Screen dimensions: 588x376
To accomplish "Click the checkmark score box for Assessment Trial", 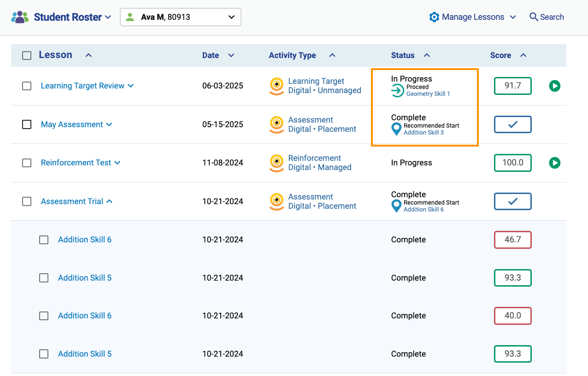I will pyautogui.click(x=513, y=201).
